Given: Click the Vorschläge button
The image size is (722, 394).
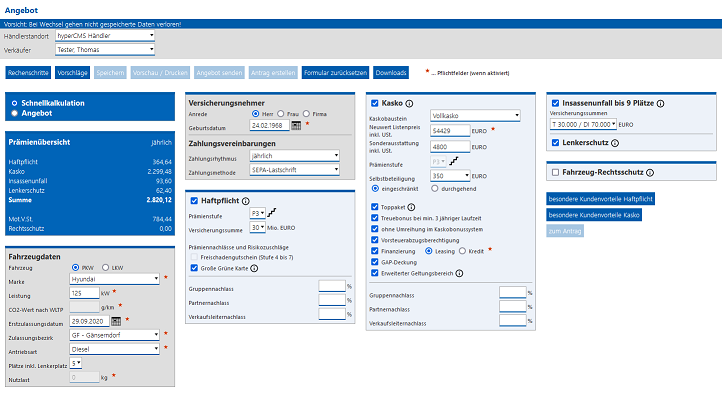Looking at the screenshot, I should [72, 73].
